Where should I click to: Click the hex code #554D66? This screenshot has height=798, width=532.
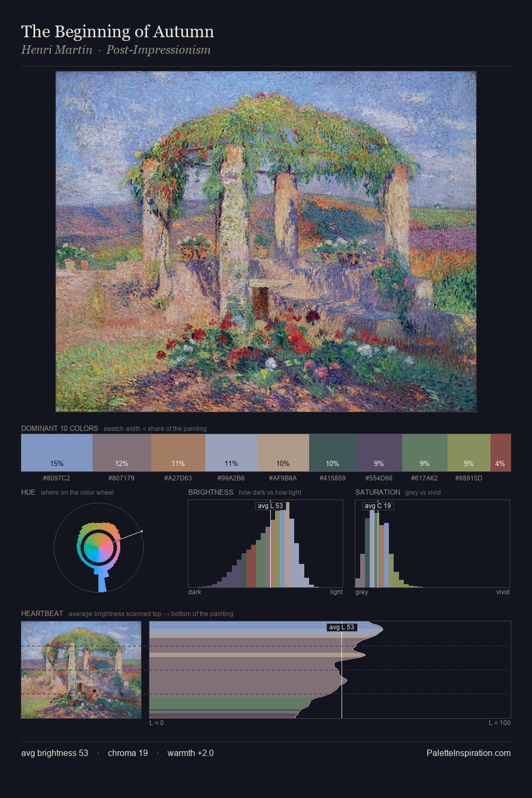[379, 478]
